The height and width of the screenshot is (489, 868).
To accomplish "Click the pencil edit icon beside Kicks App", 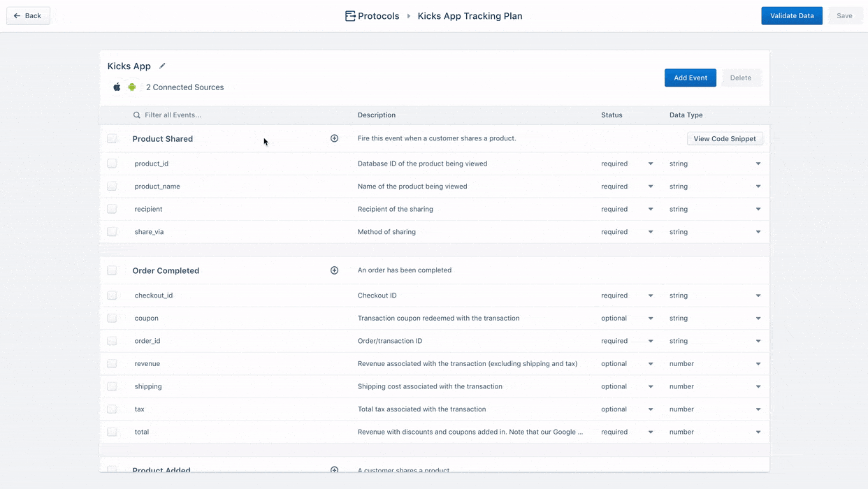I will (x=162, y=66).
